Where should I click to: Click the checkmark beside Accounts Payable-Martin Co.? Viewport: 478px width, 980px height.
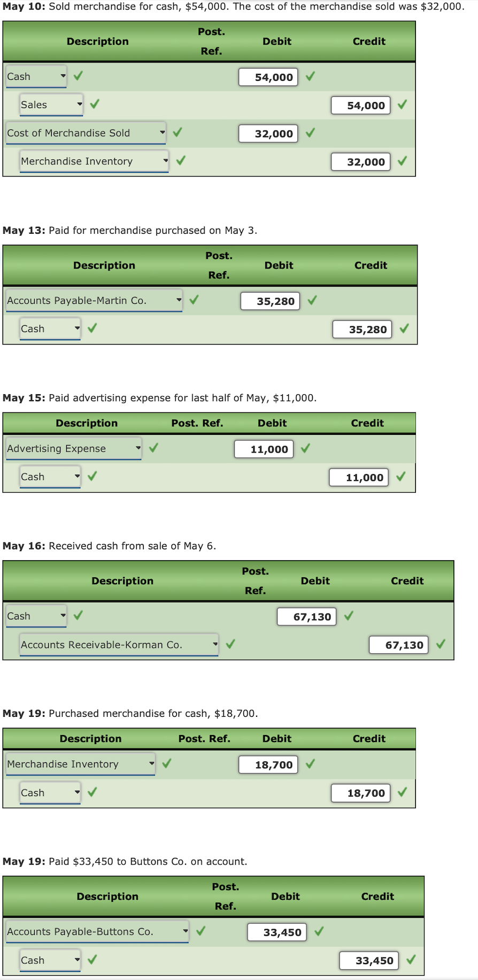(194, 301)
